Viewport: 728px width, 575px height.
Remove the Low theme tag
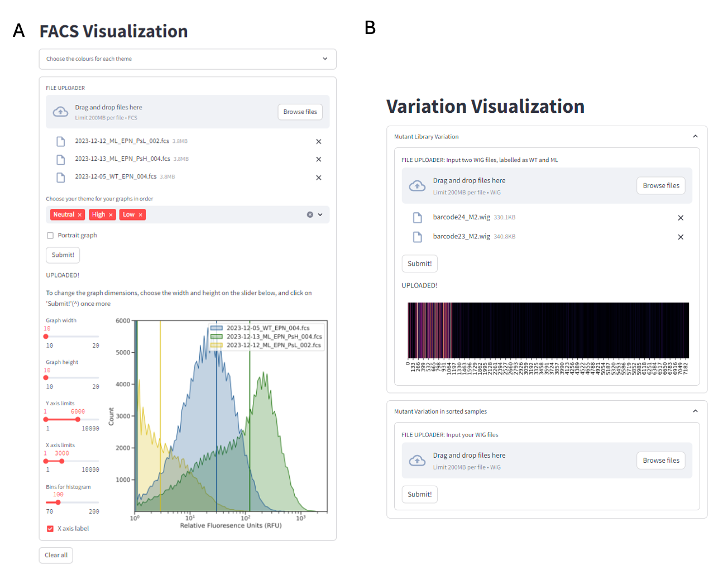coord(141,215)
